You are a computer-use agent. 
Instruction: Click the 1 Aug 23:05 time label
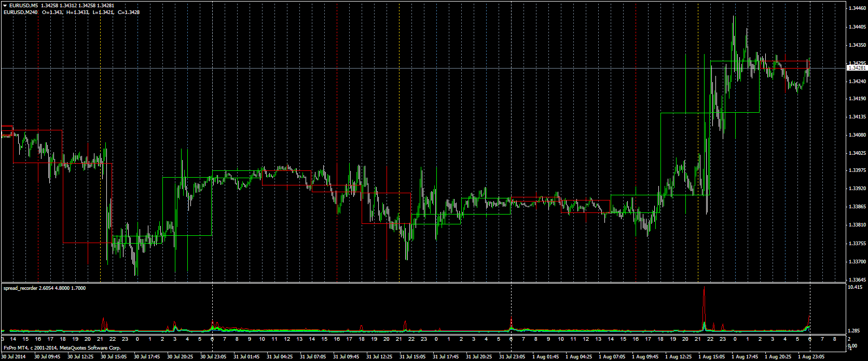pos(809,357)
